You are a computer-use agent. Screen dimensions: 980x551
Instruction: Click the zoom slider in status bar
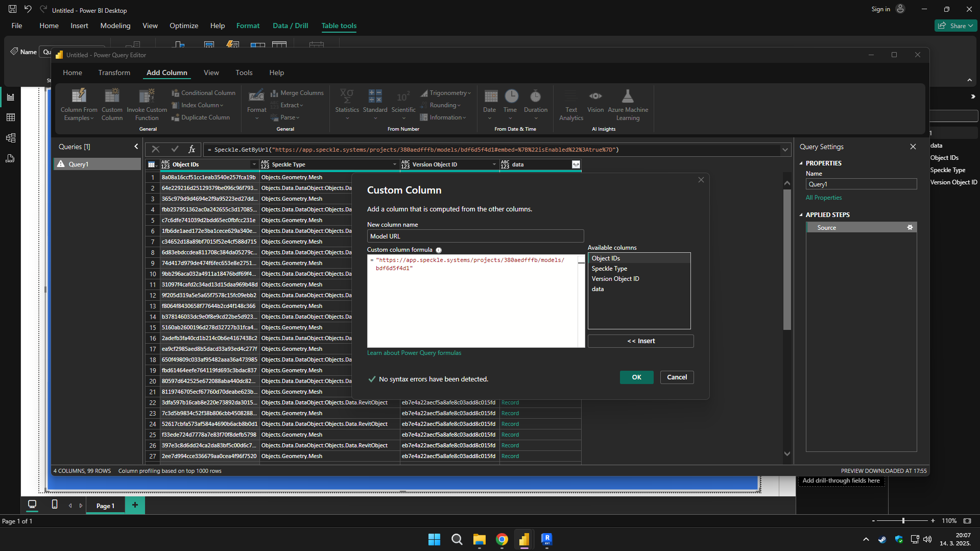pos(903,521)
